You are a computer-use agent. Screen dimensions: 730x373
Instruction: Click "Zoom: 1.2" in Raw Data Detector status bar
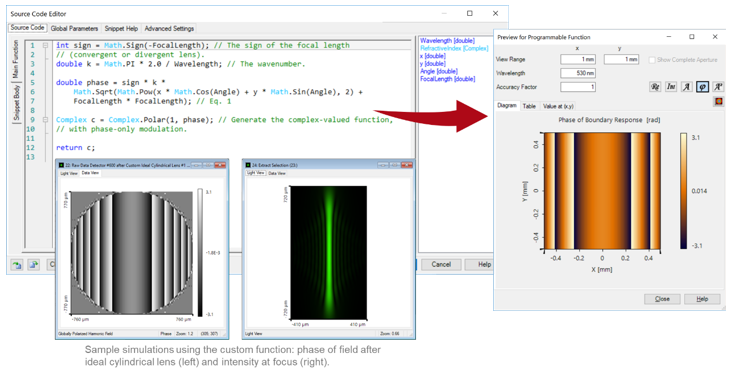pos(184,333)
